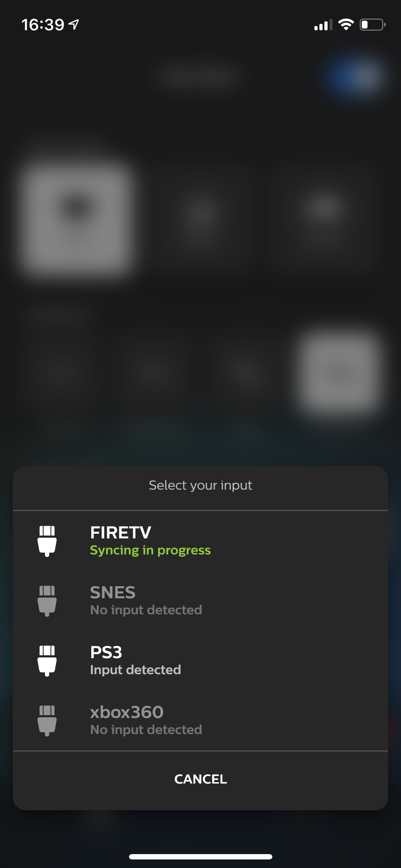Choose the PS3 input entry
Image resolution: width=401 pixels, height=868 pixels.
pyautogui.click(x=200, y=661)
